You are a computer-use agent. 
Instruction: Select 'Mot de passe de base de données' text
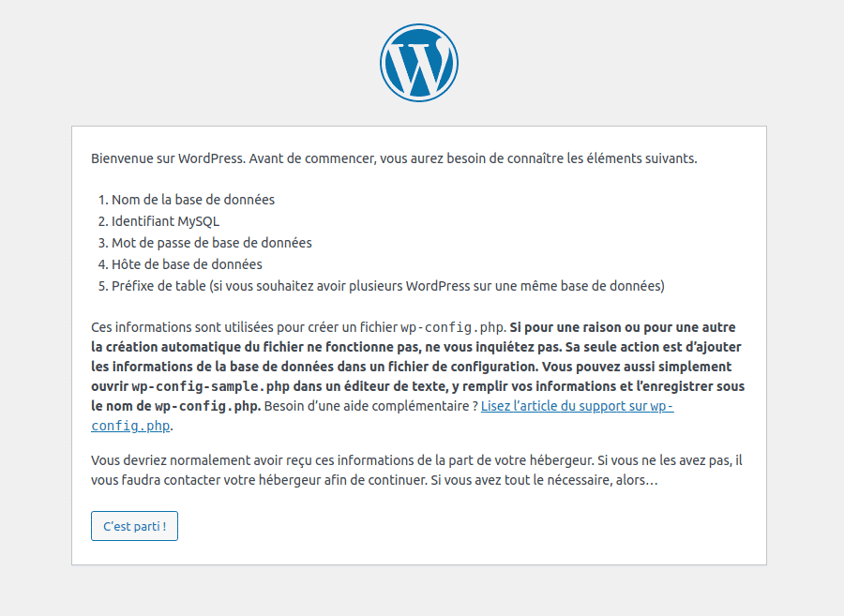click(210, 242)
